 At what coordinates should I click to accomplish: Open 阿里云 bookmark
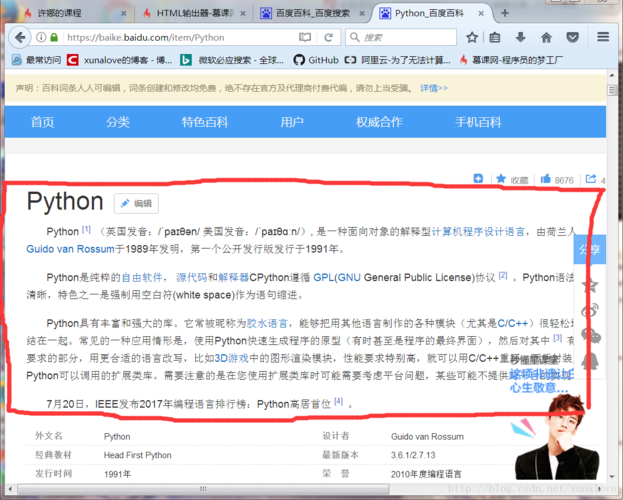click(x=397, y=60)
